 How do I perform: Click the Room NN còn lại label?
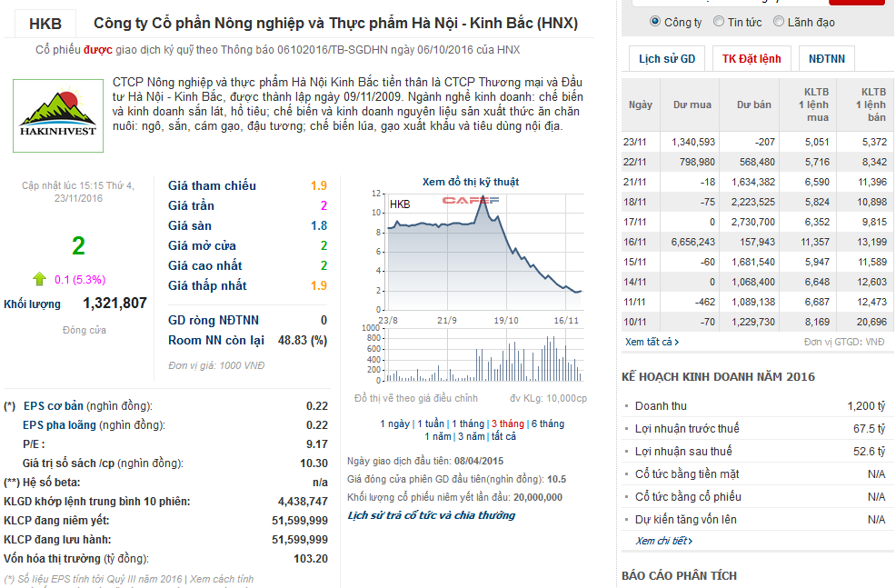click(x=216, y=341)
